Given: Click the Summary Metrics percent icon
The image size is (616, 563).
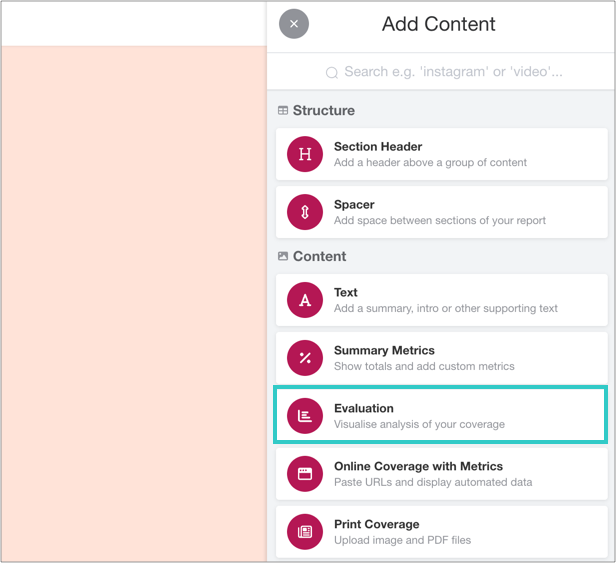Looking at the screenshot, I should coord(305,358).
